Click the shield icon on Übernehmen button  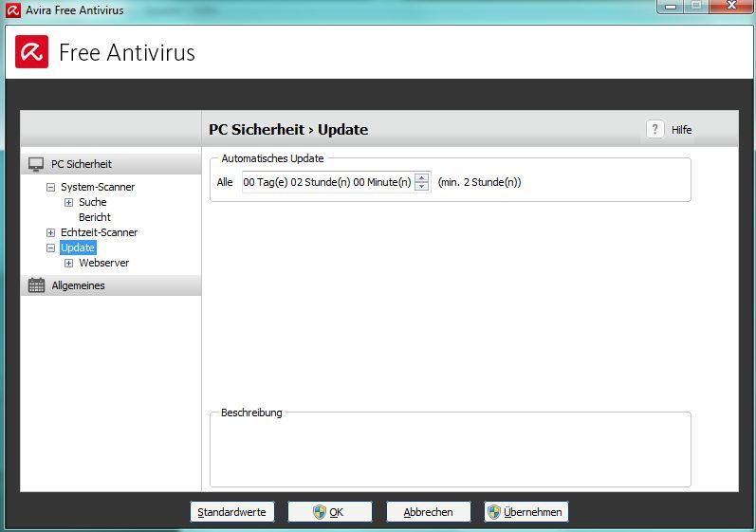493,512
